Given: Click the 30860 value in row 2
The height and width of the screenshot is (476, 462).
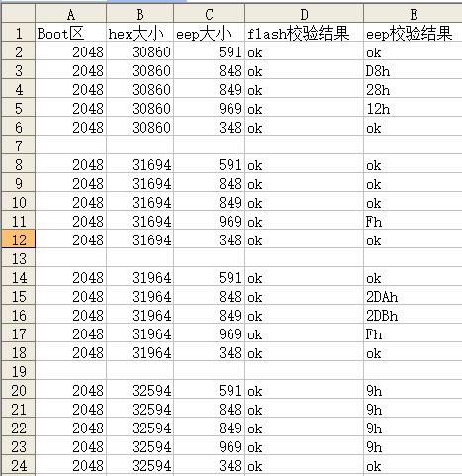Looking at the screenshot, I should tap(139, 51).
